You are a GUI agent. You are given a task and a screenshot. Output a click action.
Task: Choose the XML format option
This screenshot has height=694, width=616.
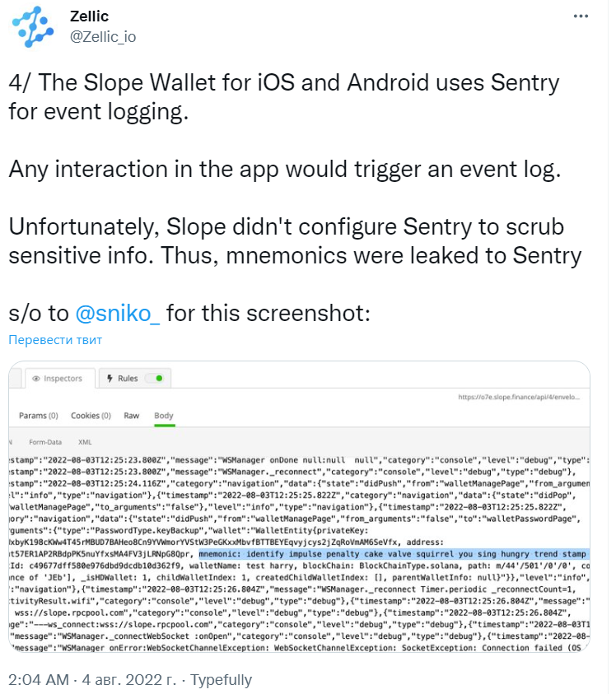(x=85, y=442)
